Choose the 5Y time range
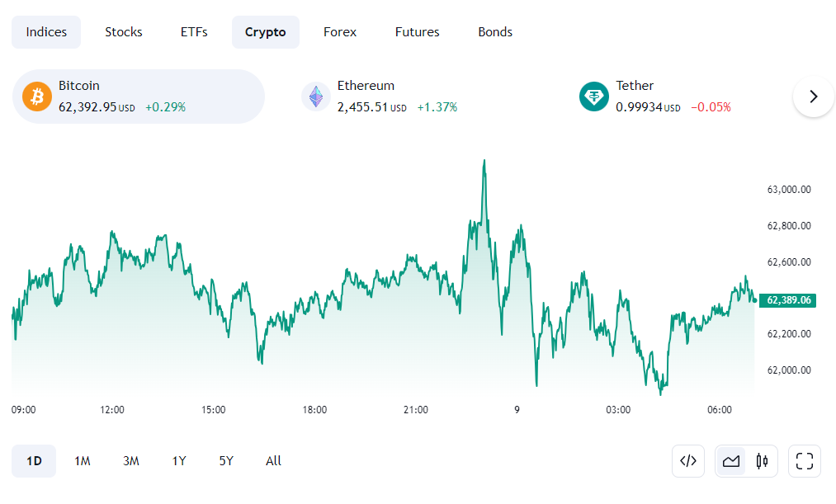836x504 pixels. 226,461
